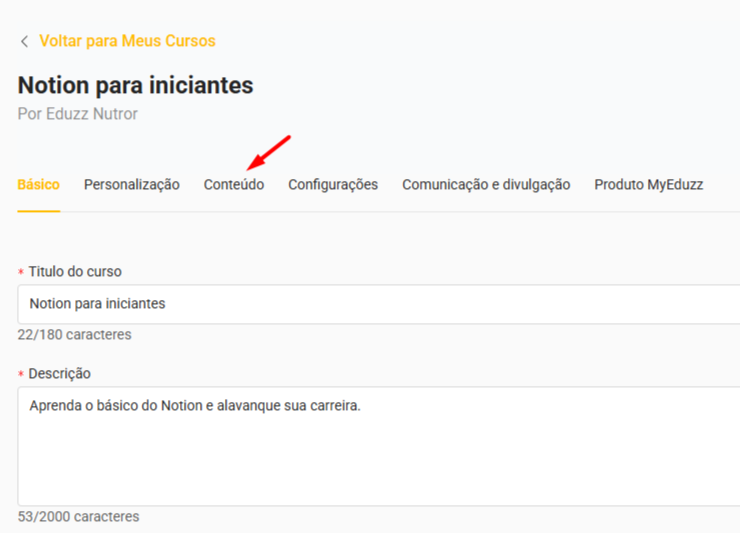Image resolution: width=740 pixels, height=533 pixels.
Task: Select the Básico tab
Action: [39, 185]
